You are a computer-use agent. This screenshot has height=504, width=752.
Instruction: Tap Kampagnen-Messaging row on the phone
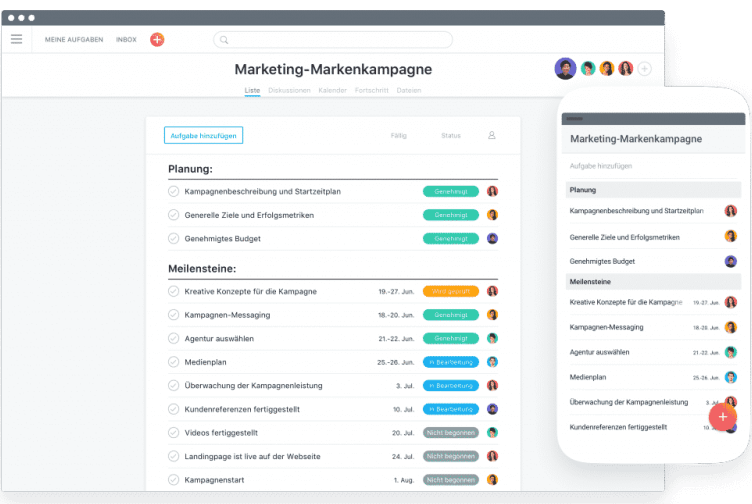click(653, 327)
